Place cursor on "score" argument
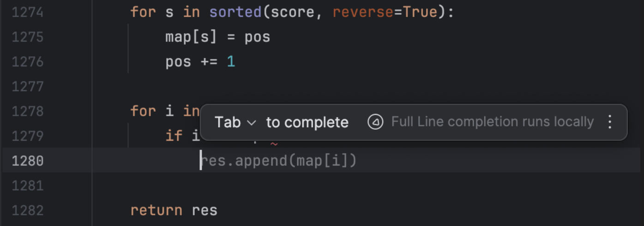 point(293,12)
